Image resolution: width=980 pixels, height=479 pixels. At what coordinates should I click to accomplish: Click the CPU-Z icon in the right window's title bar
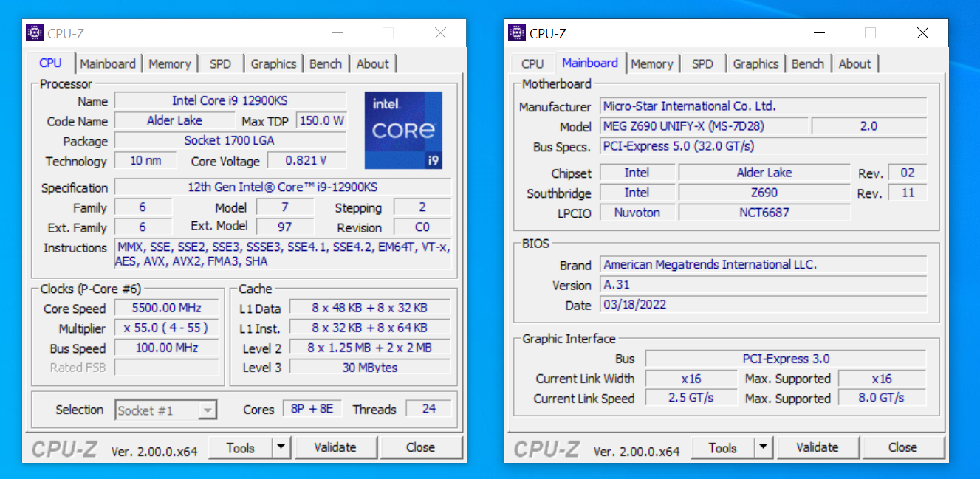tap(516, 32)
